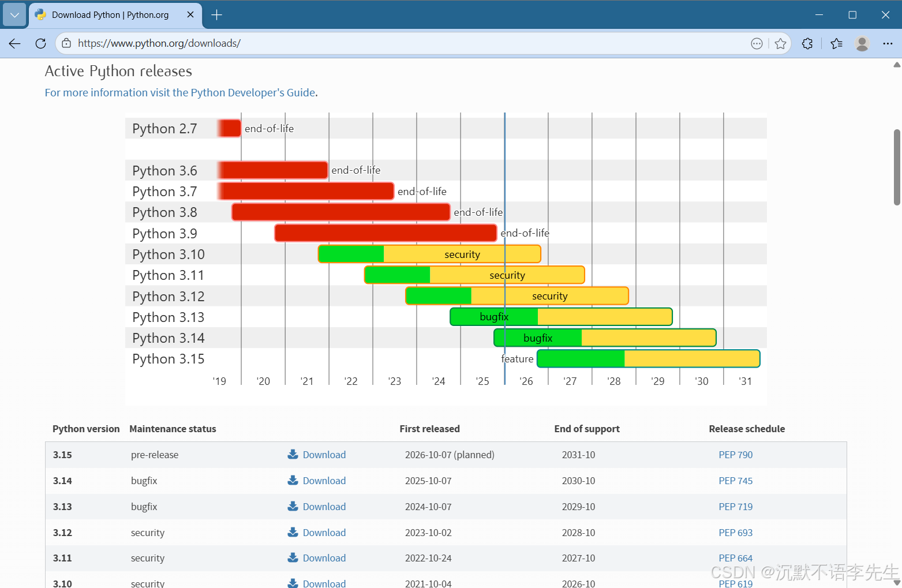The image size is (902, 588).
Task: Click download icon in 3.12 row
Action: [293, 532]
